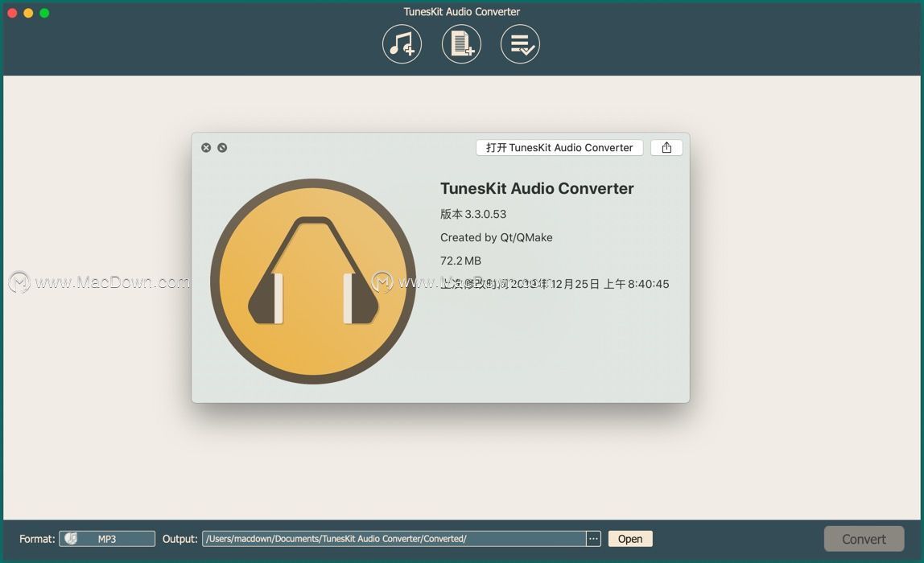Click the 打开 TunesKit Audio Converter button
The image size is (924, 563).
click(559, 148)
